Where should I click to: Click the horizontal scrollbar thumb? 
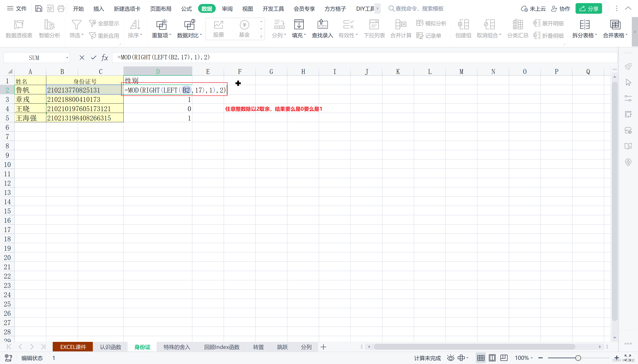[x=475, y=347]
